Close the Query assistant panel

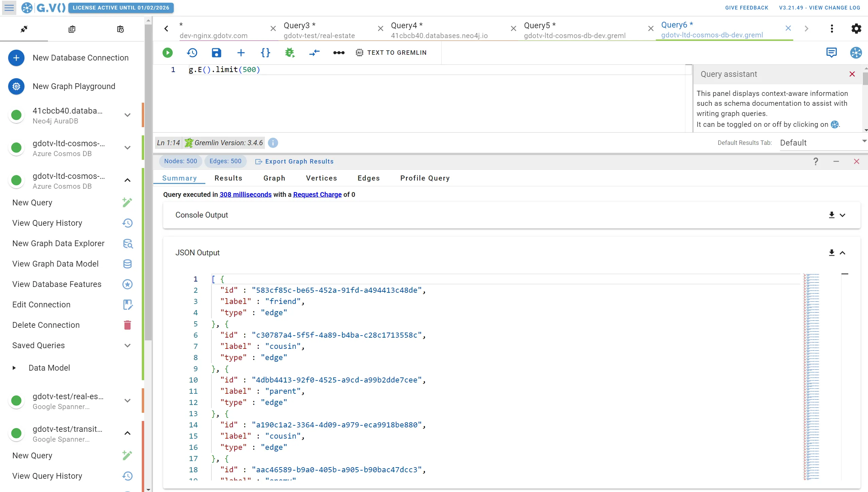(852, 74)
